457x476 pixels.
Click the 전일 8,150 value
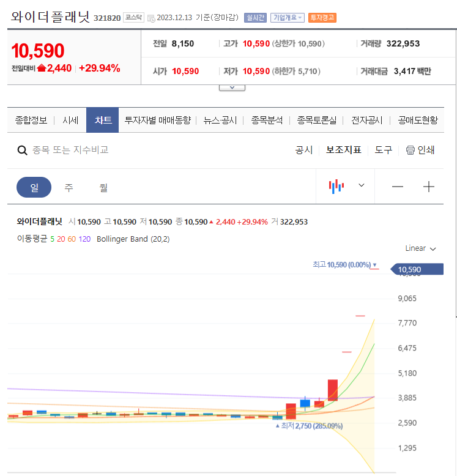pos(183,43)
